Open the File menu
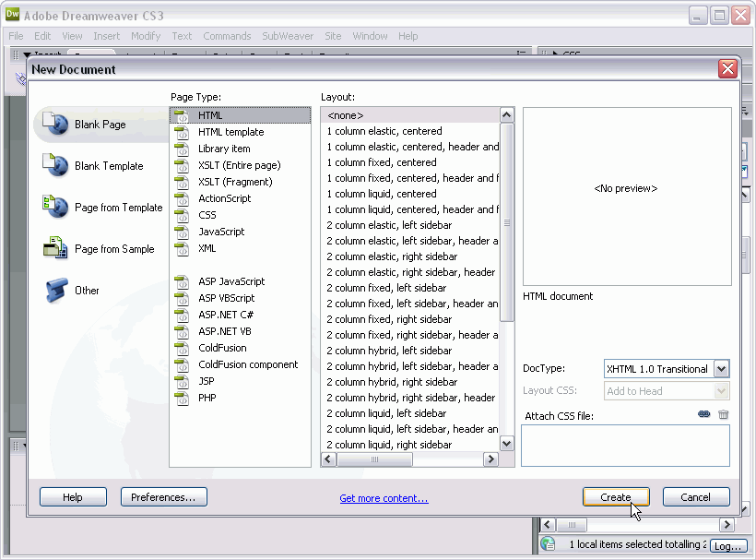756x560 pixels. point(16,36)
